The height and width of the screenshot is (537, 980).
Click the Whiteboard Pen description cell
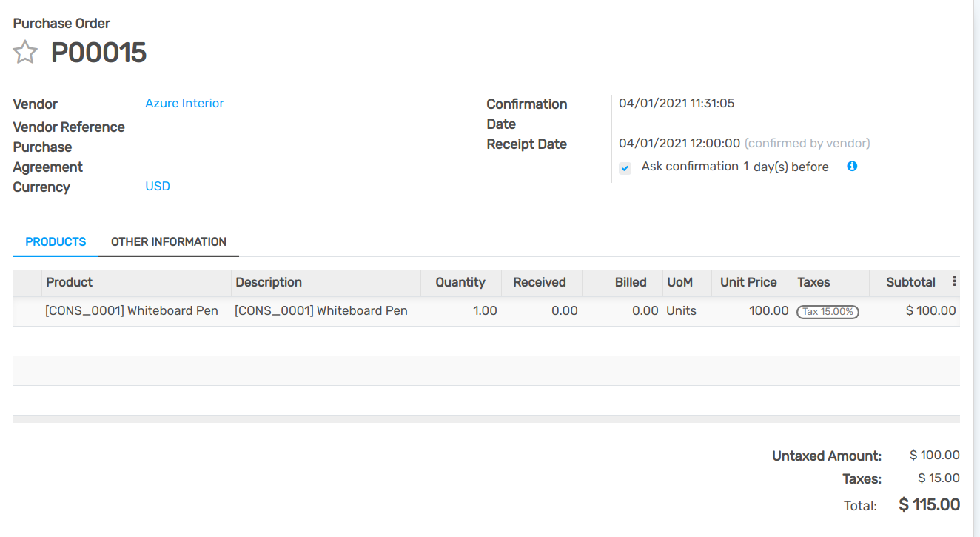point(321,311)
